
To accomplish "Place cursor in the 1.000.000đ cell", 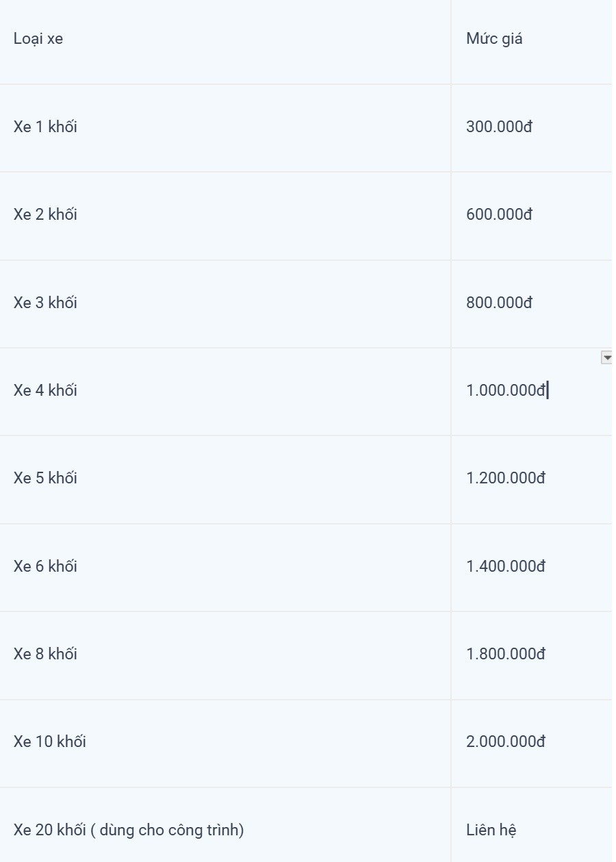I will click(506, 391).
